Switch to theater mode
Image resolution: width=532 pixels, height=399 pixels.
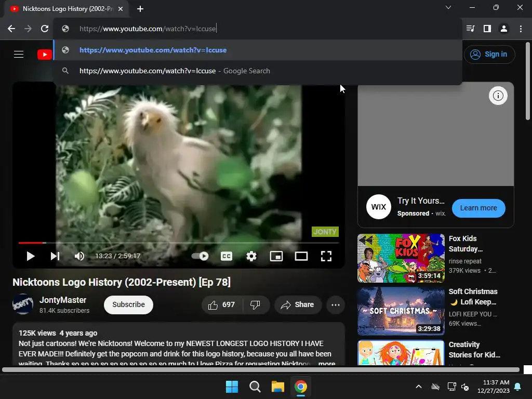(x=301, y=256)
